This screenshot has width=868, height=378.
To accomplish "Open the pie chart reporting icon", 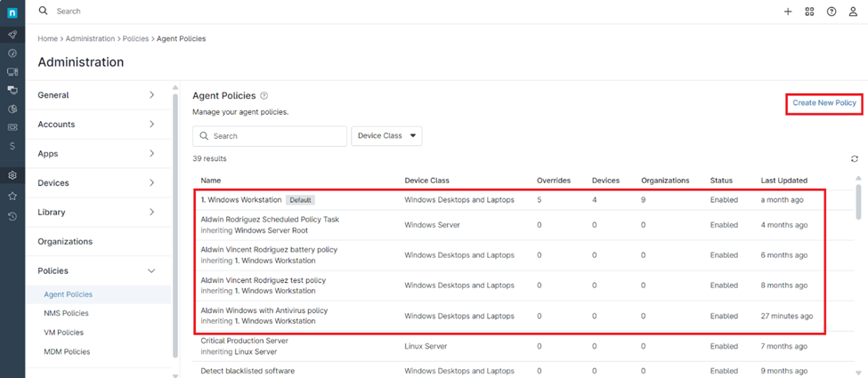I will point(12,109).
